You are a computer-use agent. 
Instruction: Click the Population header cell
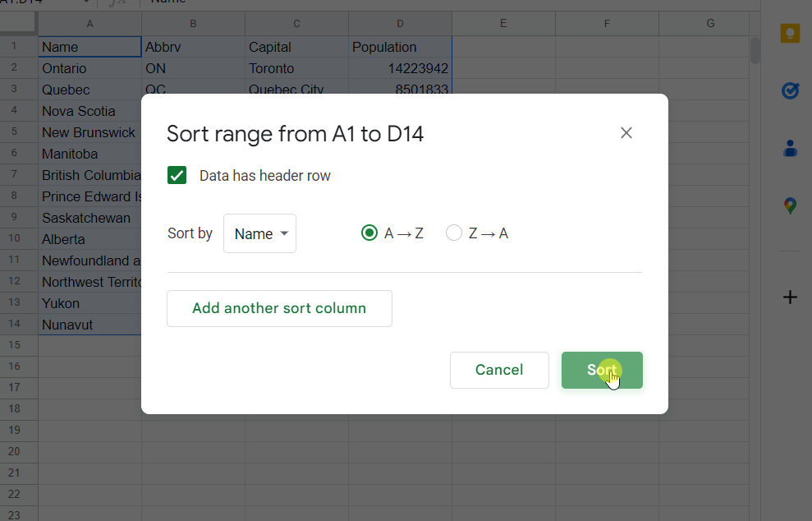coord(400,47)
